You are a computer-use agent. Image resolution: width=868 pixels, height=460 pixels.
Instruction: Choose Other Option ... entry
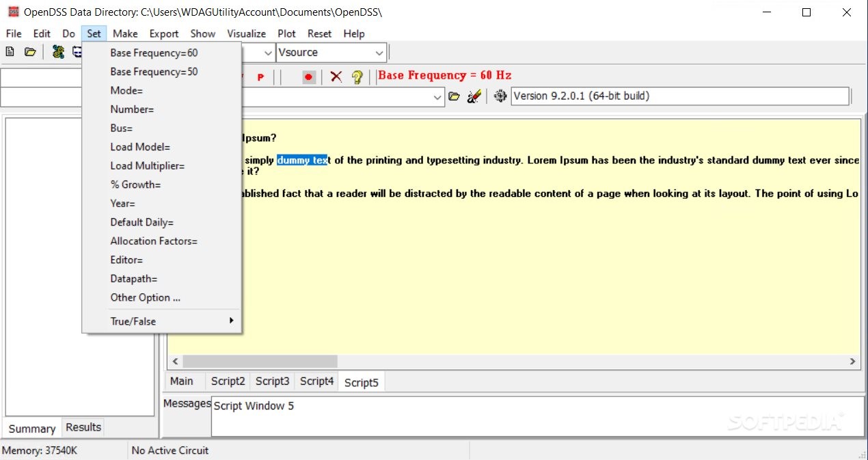(161, 297)
